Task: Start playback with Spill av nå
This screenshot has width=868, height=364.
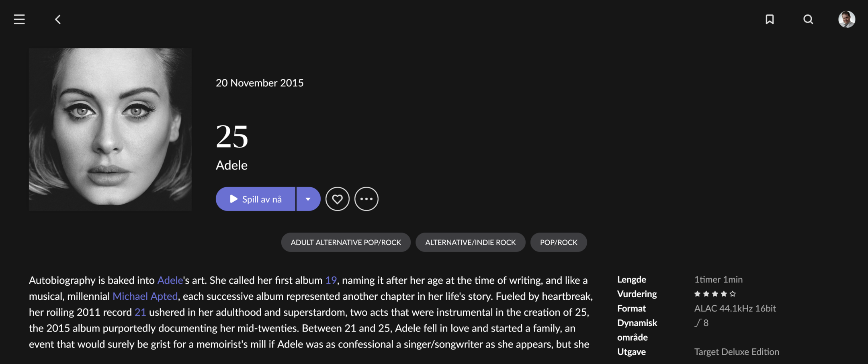Action: tap(256, 199)
